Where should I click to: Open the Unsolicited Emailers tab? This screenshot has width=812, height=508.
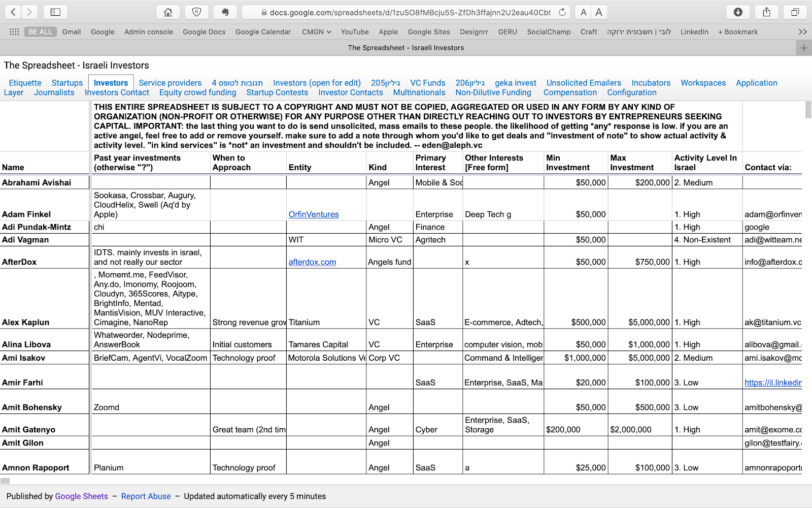(584, 83)
